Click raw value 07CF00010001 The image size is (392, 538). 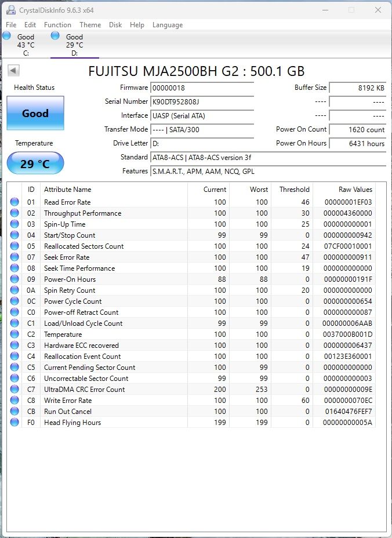348,246
